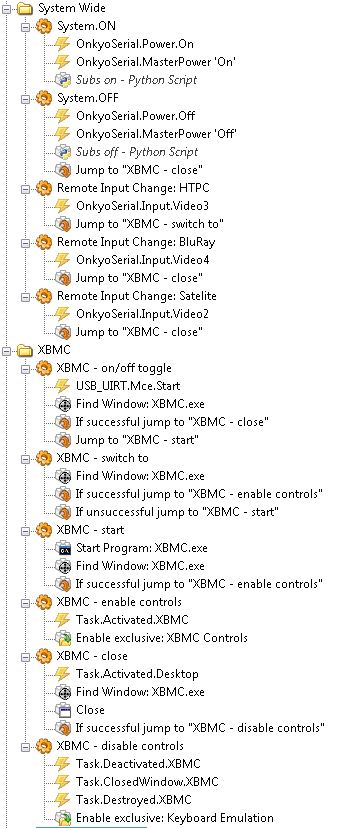Click the lightning icon beside OnkyoSerial.Power.On
Image resolution: width=360 pixels, height=828 pixels.
pyautogui.click(x=63, y=44)
